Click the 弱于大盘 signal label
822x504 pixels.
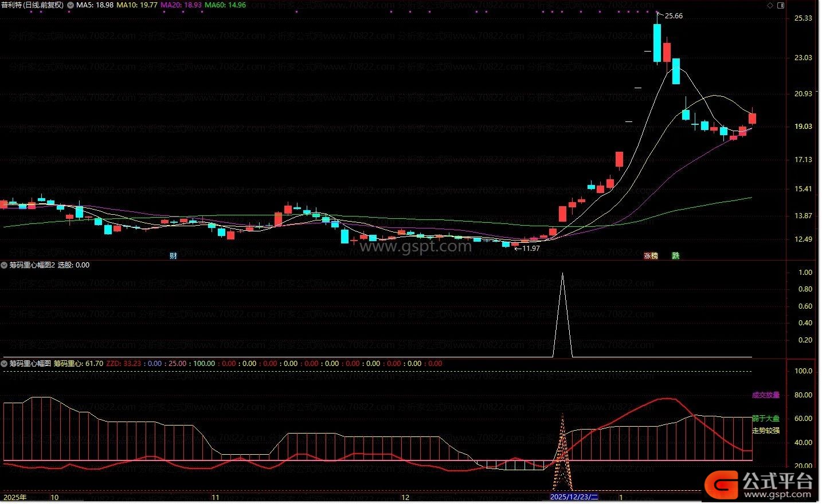coord(765,419)
